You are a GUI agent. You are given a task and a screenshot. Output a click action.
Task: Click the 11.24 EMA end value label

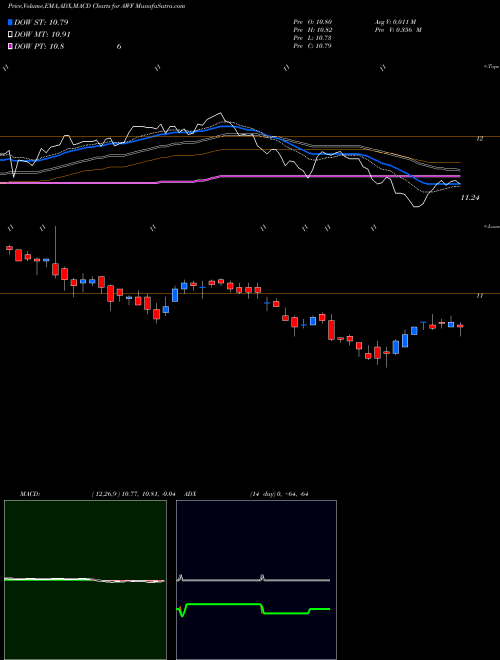[x=470, y=197]
